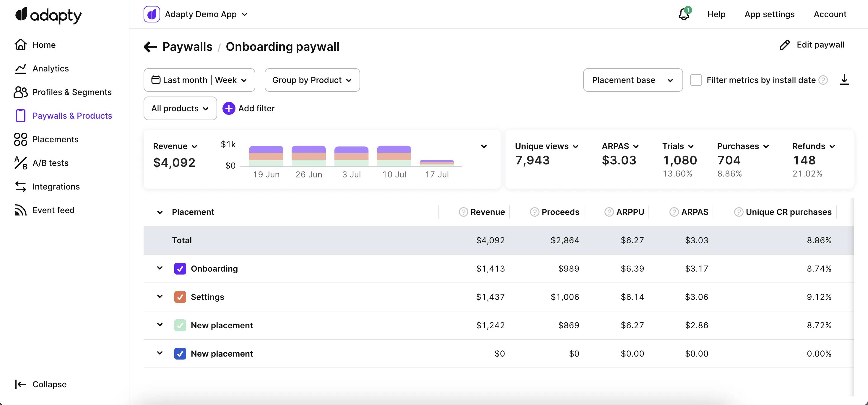868x405 pixels.
Task: Enable Filter metrics by install date checkbox
Action: click(696, 80)
